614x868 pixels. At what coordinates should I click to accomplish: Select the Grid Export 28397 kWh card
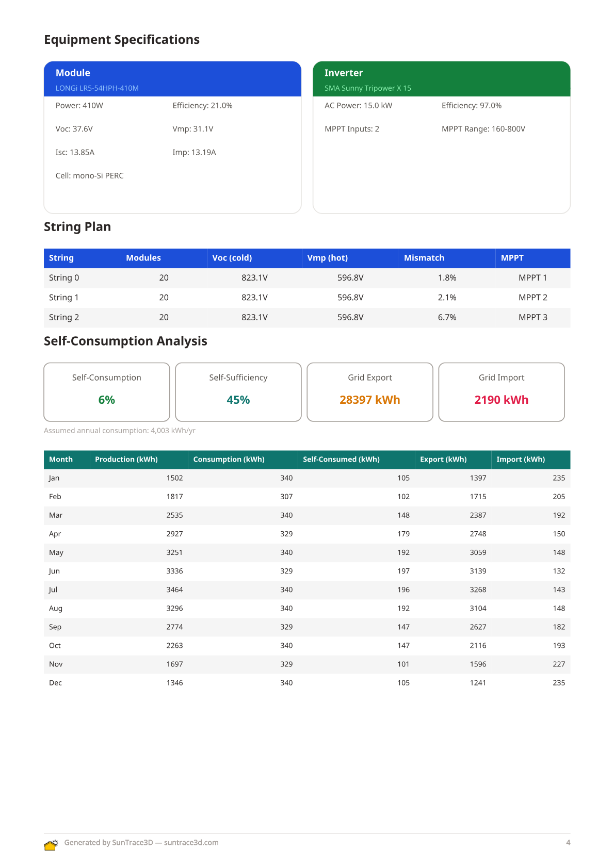click(x=370, y=392)
